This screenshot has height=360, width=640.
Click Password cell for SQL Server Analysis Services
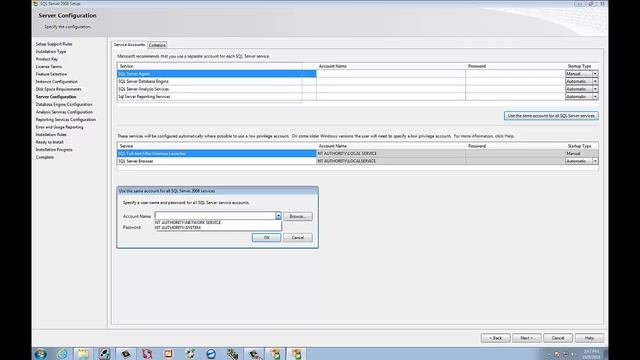(515, 89)
